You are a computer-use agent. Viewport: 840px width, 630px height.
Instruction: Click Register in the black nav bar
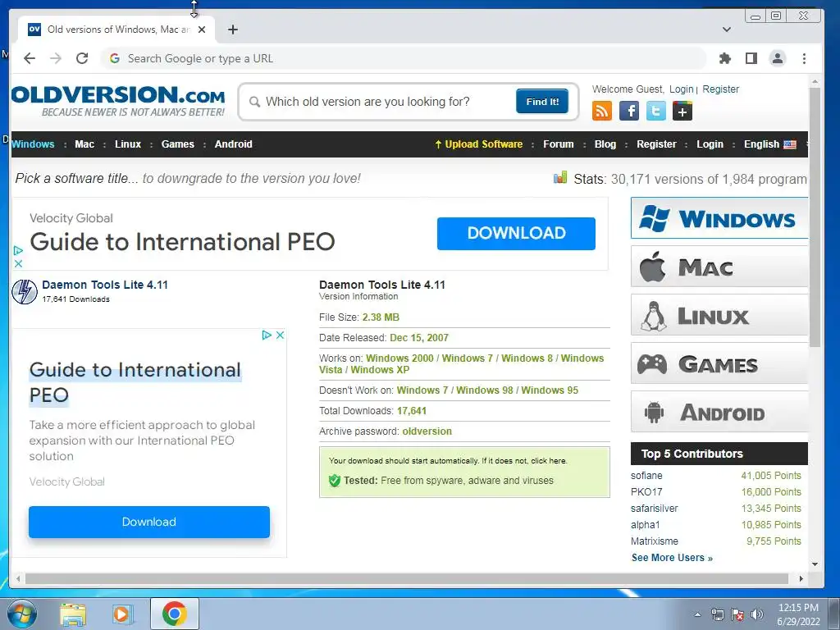[x=656, y=144]
